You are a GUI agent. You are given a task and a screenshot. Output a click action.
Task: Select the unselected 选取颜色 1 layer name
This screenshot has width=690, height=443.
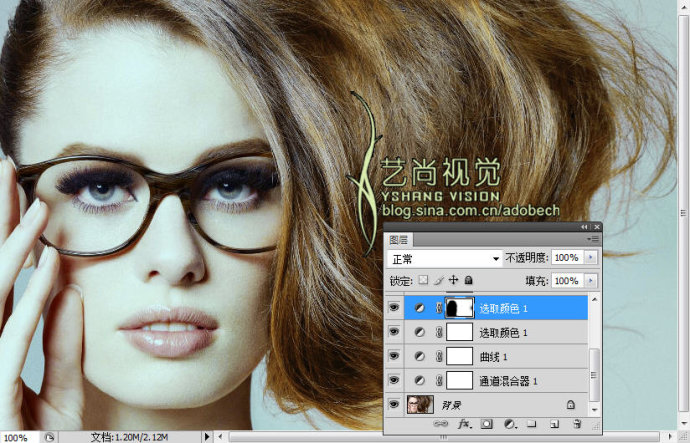503,333
